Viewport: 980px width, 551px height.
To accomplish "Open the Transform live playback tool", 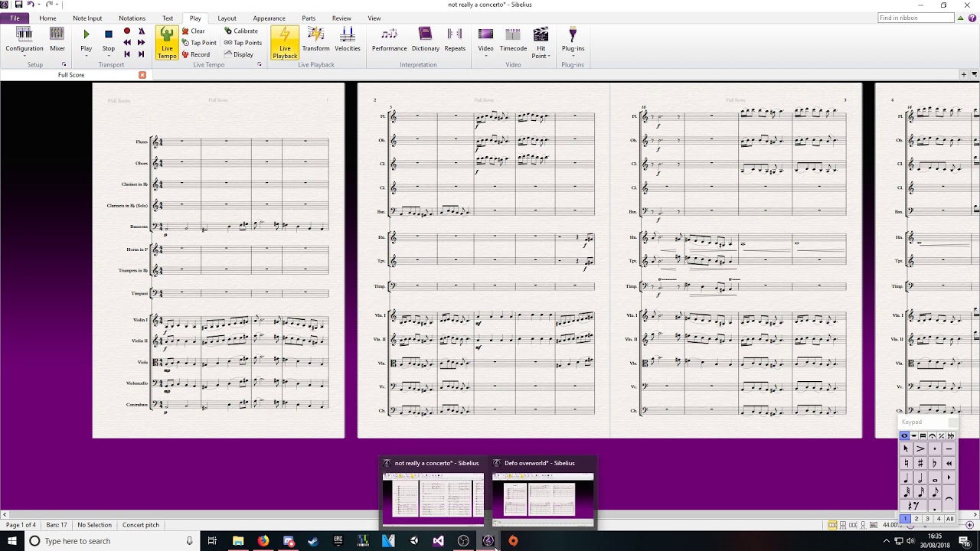I will point(315,38).
